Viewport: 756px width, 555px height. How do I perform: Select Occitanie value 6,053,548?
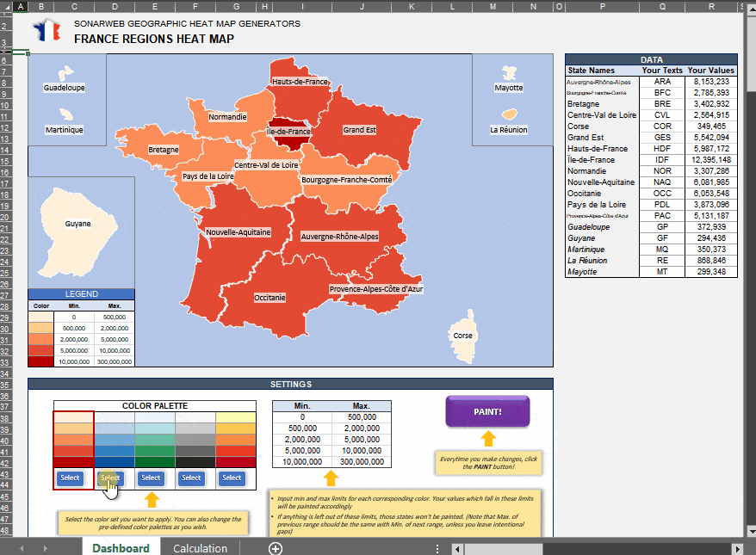[711, 194]
